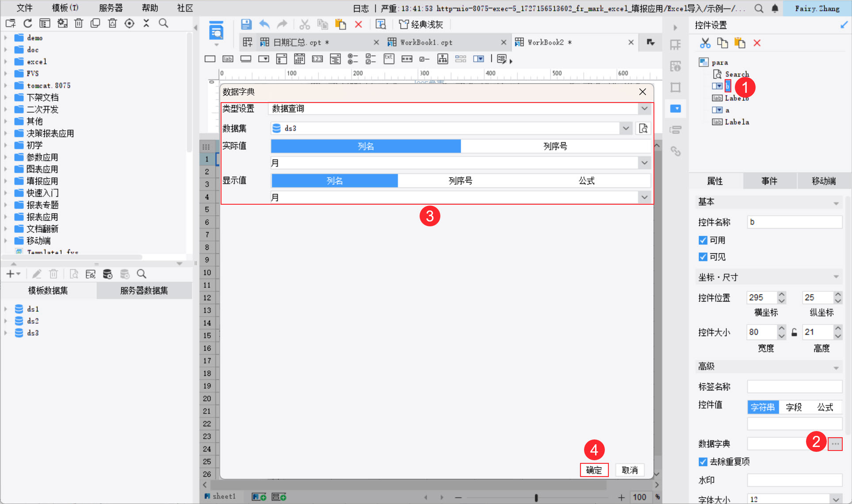852x504 pixels.
Task: Select 字段 option for 控件值
Action: point(794,407)
